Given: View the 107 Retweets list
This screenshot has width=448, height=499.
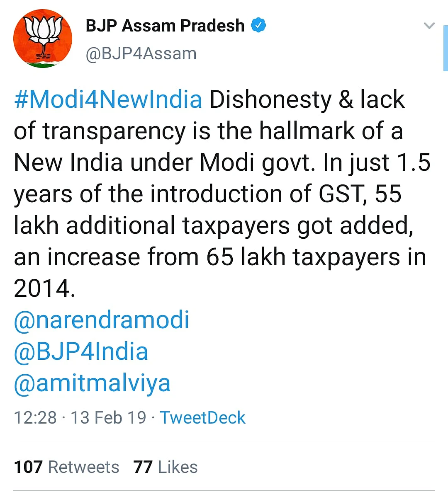Looking at the screenshot, I should (x=66, y=467).
